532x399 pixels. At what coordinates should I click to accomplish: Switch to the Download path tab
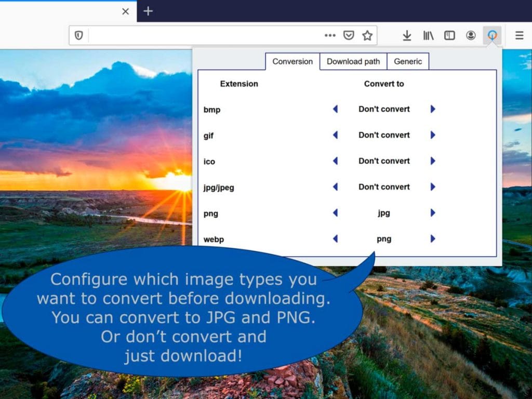pyautogui.click(x=353, y=61)
